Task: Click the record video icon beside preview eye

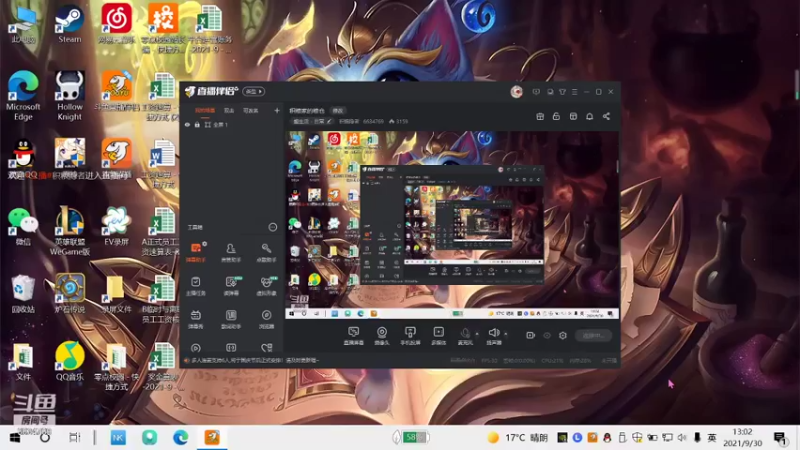Action: click(x=531, y=335)
